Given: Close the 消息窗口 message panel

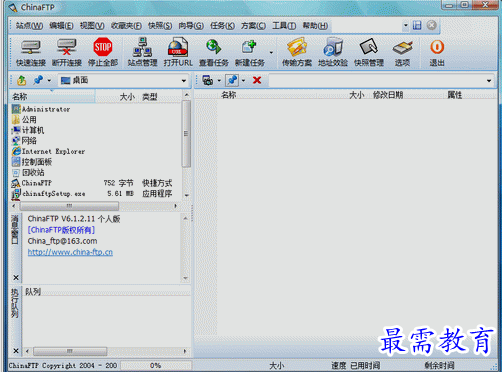Looking at the screenshot, I should click(x=16, y=278).
